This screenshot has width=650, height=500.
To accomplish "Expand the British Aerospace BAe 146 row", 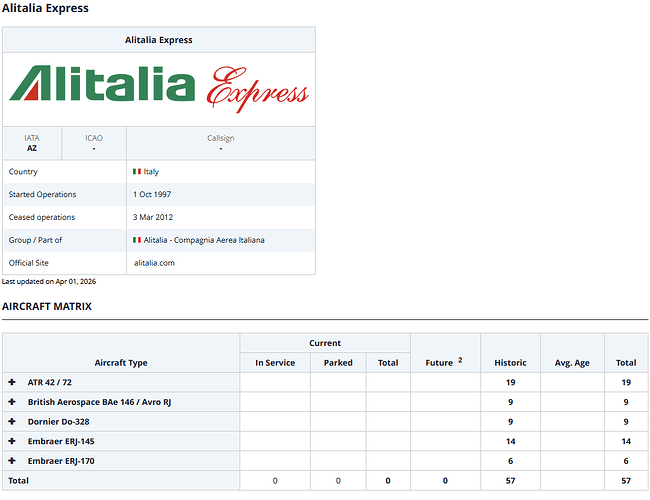I will [x=12, y=402].
